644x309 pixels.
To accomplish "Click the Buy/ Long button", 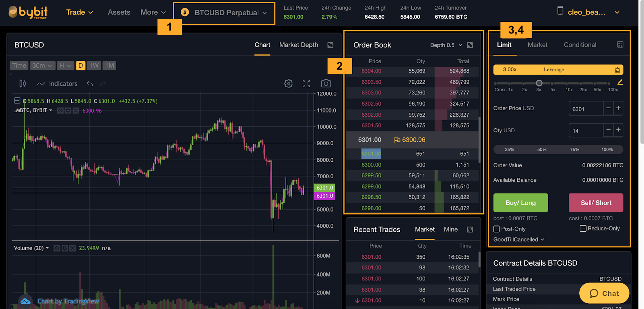I will click(x=520, y=203).
